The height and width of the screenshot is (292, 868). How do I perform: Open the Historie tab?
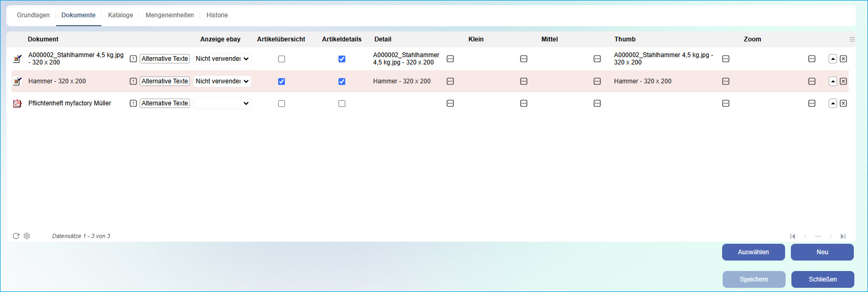click(217, 15)
